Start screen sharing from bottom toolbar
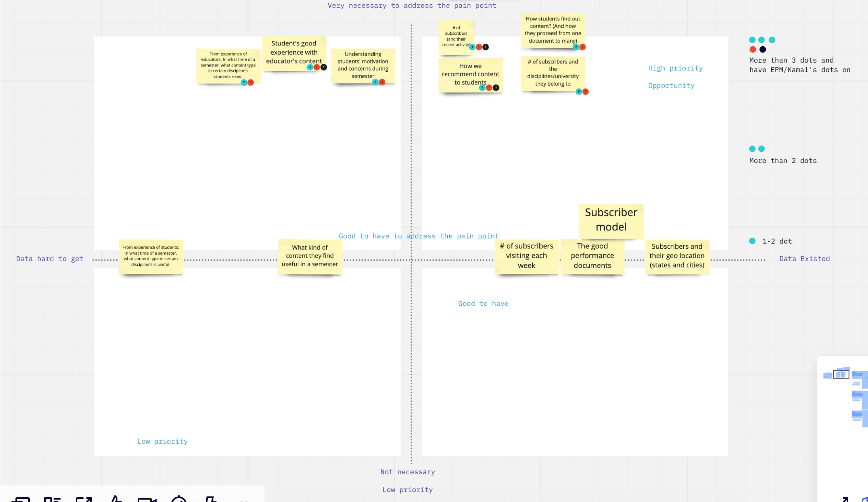Screen dimensions: 868x502 pos(84,500)
